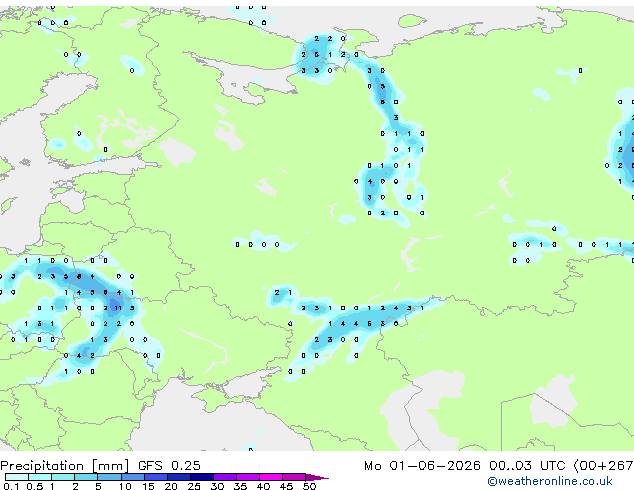Open the weatheronline.co.uk copyright link
This screenshot has height=490, width=634.
click(x=550, y=481)
